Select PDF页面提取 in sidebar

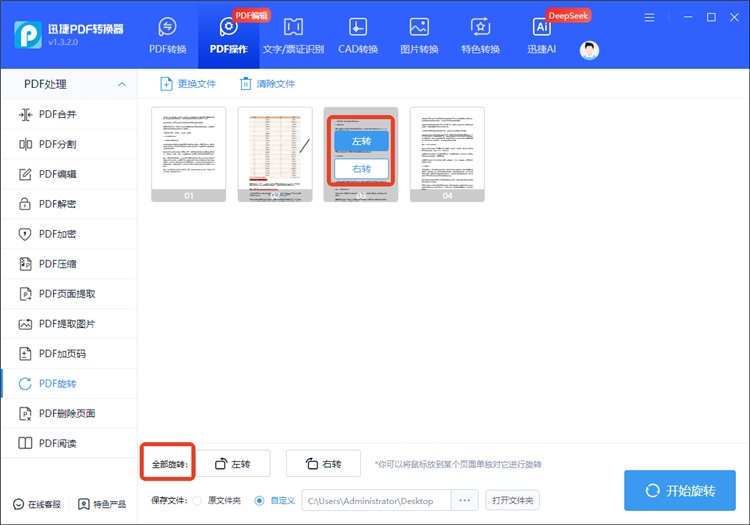pos(69,294)
